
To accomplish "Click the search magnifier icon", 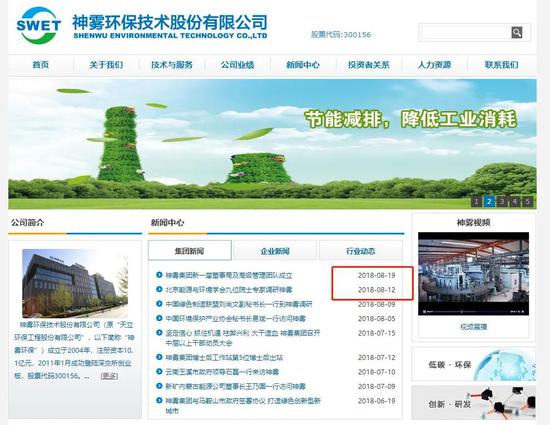I will coord(517,33).
